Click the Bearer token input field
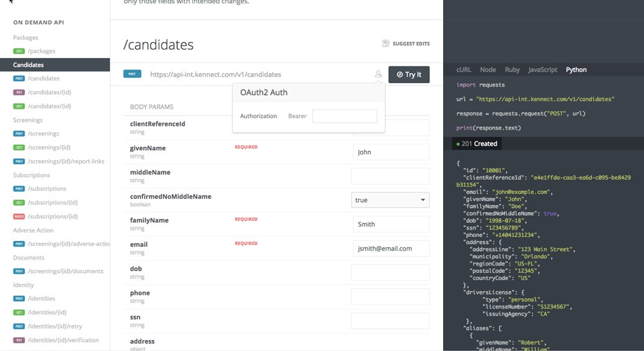 click(345, 117)
